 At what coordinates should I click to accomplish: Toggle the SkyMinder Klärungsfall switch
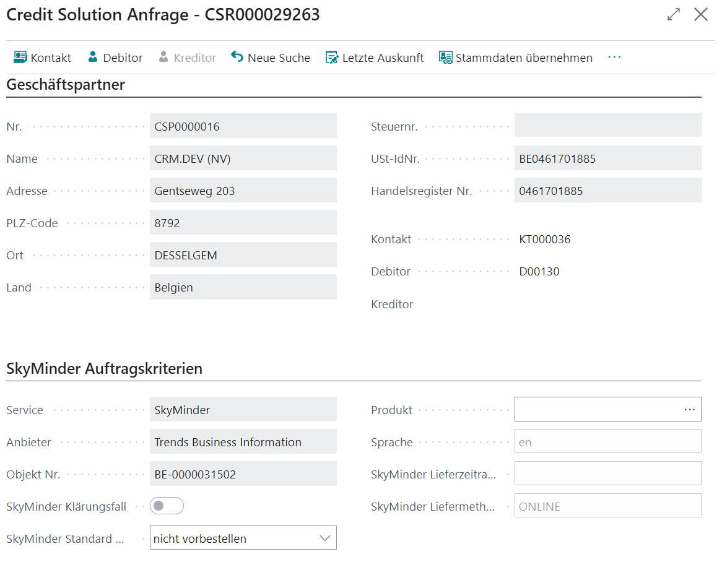click(x=166, y=506)
